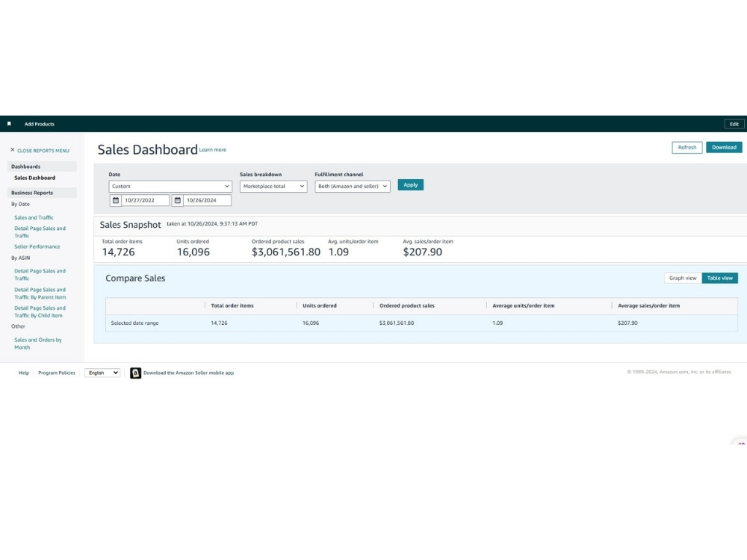The image size is (747, 560).
Task: Open Program Policies link
Action: 57,373
